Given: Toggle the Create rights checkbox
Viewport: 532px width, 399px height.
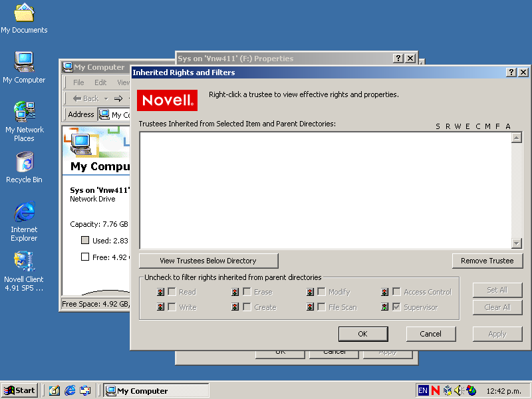Looking at the screenshot, I should [x=247, y=307].
